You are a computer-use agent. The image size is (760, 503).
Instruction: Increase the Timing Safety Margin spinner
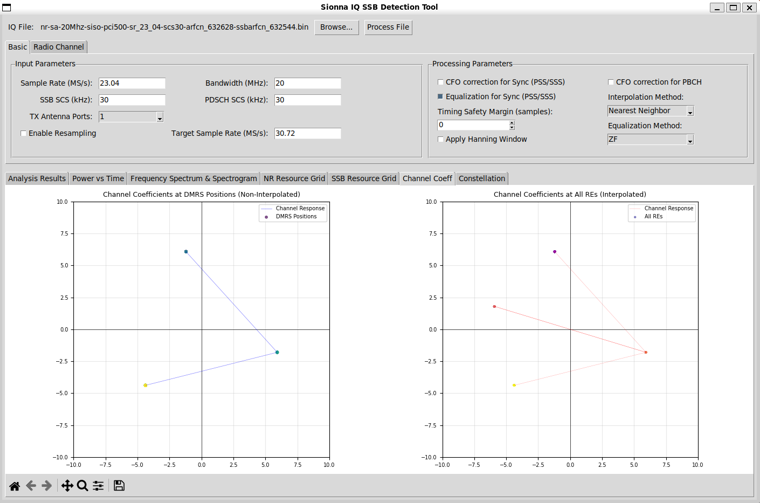(512, 122)
